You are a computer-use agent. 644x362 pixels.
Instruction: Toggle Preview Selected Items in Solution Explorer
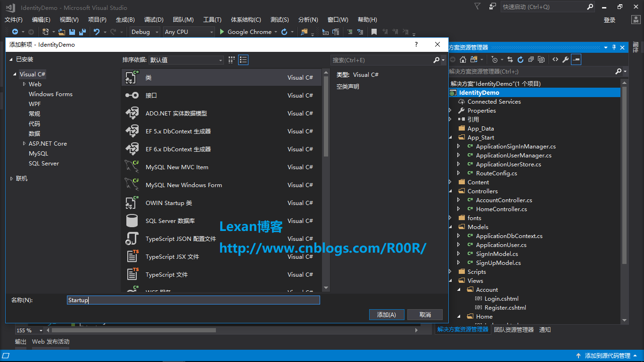576,59
